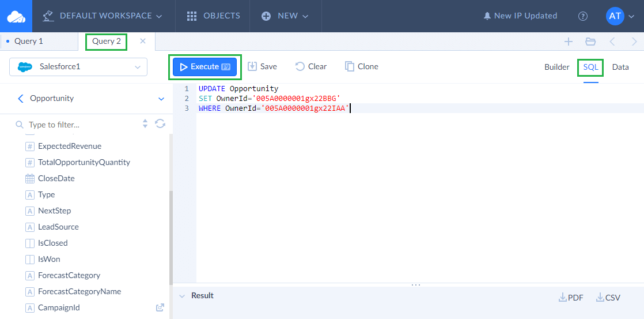Expand the Default Workspace menu
Image resolution: width=644 pixels, height=319 pixels.
(x=103, y=16)
